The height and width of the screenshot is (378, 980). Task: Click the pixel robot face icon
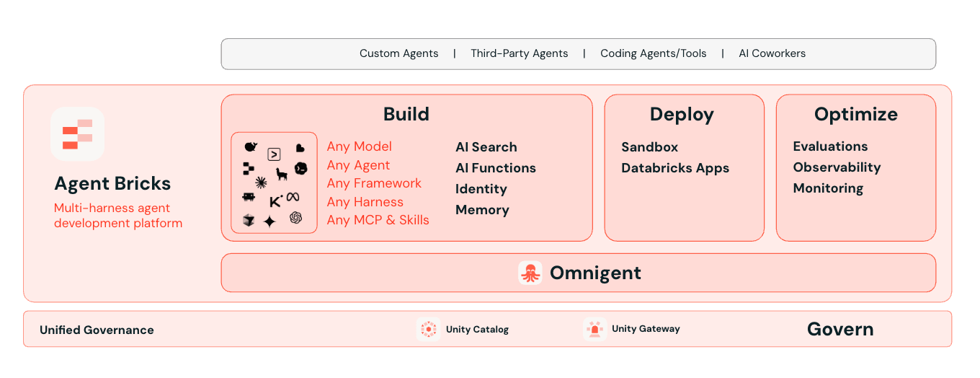(x=249, y=196)
